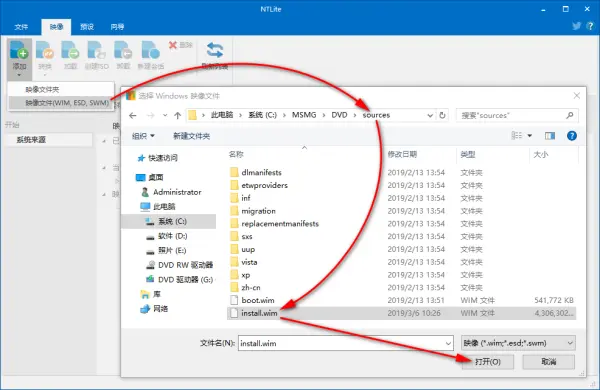Select the dlmanifests folder icon
This screenshot has width=600, height=390.
pos(234,172)
